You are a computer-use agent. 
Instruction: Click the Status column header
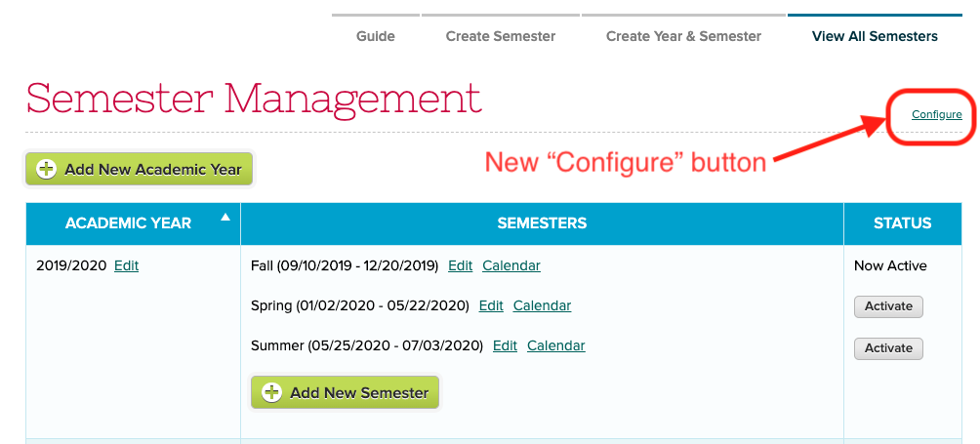pyautogui.click(x=902, y=223)
